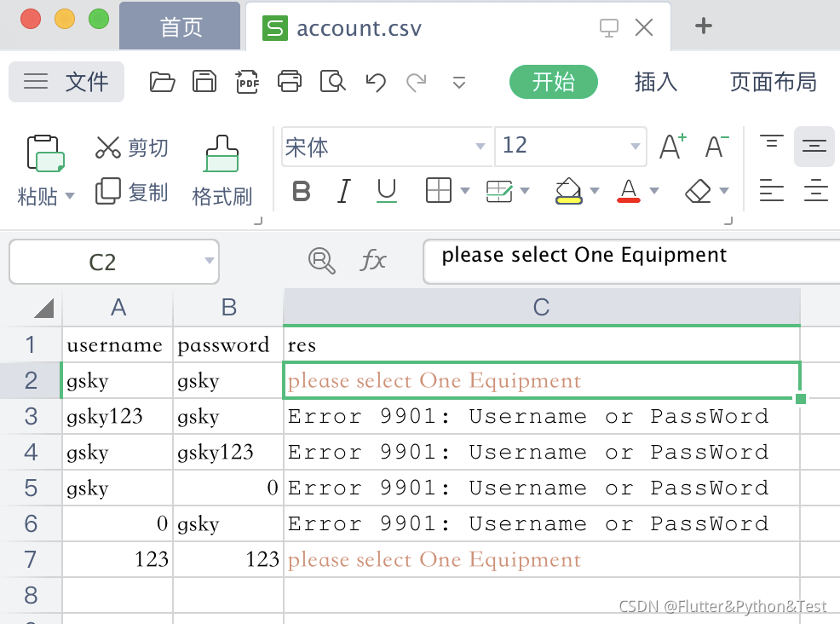Select row 5 header
This screenshot has height=624, width=840.
pos(31,488)
